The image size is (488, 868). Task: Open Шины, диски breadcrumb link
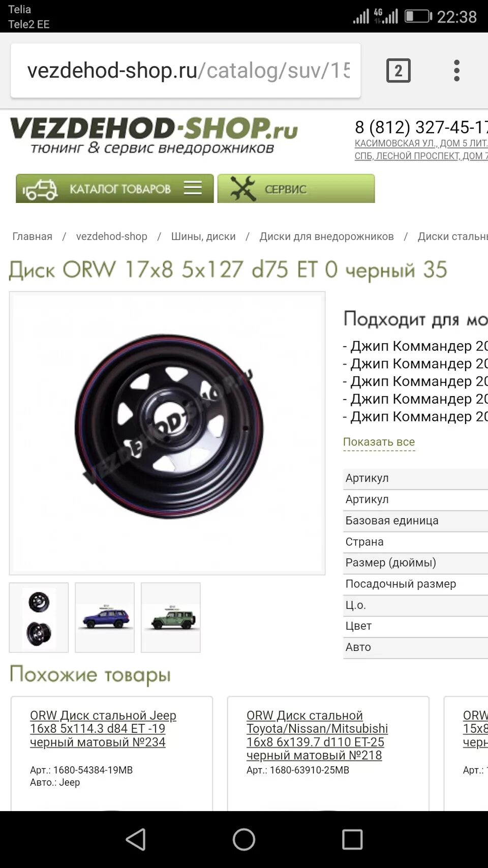(x=203, y=236)
